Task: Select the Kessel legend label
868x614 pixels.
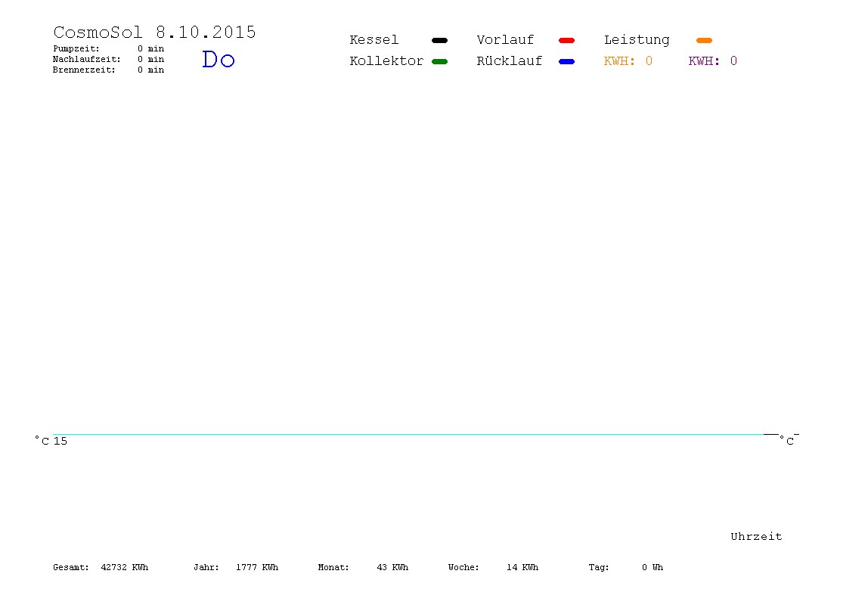Action: point(374,40)
